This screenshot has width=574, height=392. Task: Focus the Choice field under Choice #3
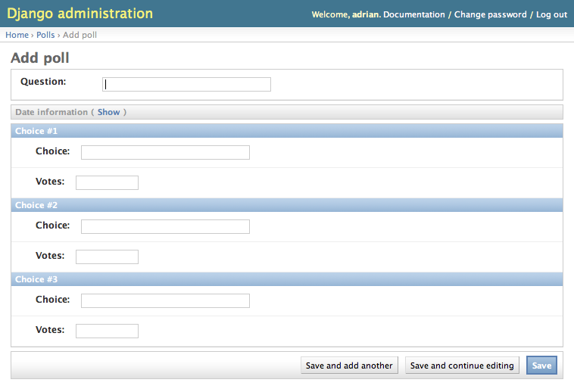[165, 301]
